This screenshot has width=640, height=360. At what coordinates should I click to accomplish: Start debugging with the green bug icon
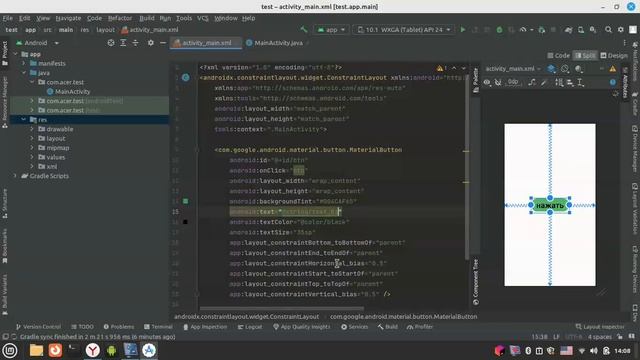click(x=499, y=30)
